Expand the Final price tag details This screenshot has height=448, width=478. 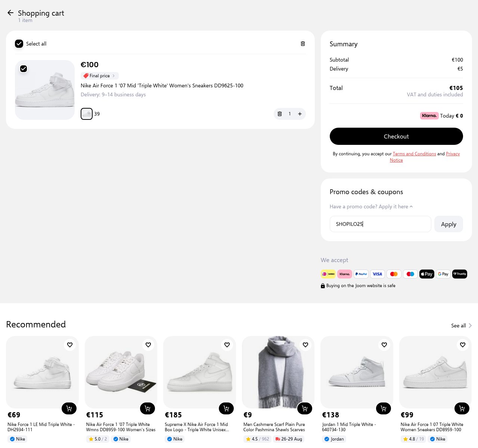tap(100, 76)
